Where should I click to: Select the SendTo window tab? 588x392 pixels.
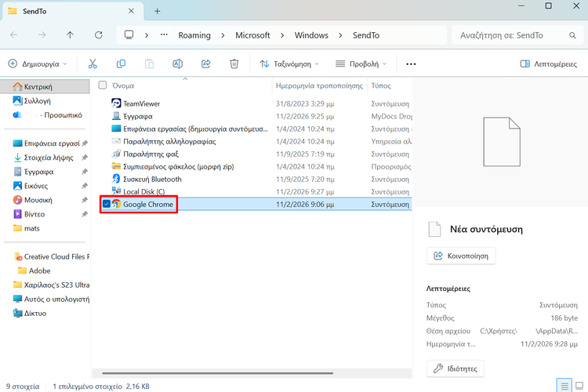pos(71,11)
